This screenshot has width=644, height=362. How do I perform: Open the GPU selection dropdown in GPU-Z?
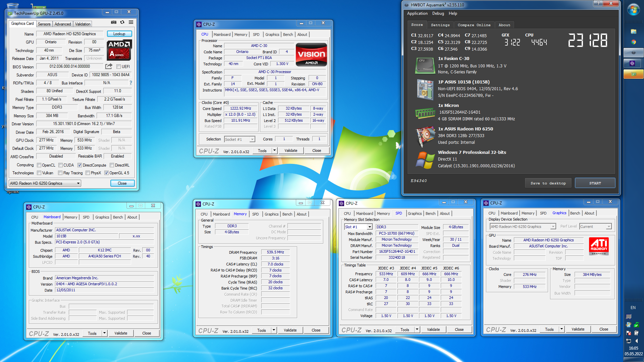[45, 183]
